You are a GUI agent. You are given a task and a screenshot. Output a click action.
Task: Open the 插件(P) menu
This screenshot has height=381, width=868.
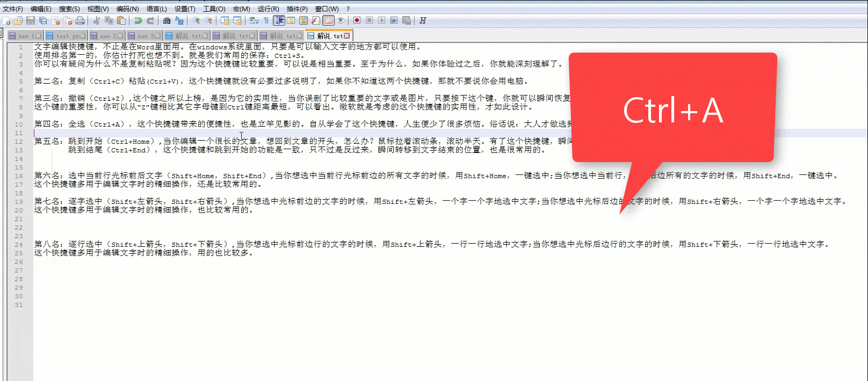coord(297,9)
